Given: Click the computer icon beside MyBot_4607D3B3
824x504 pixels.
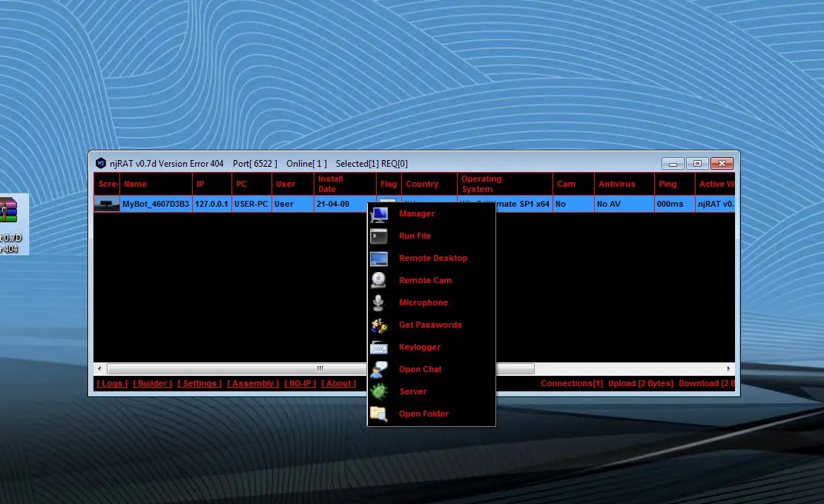Looking at the screenshot, I should coord(106,204).
